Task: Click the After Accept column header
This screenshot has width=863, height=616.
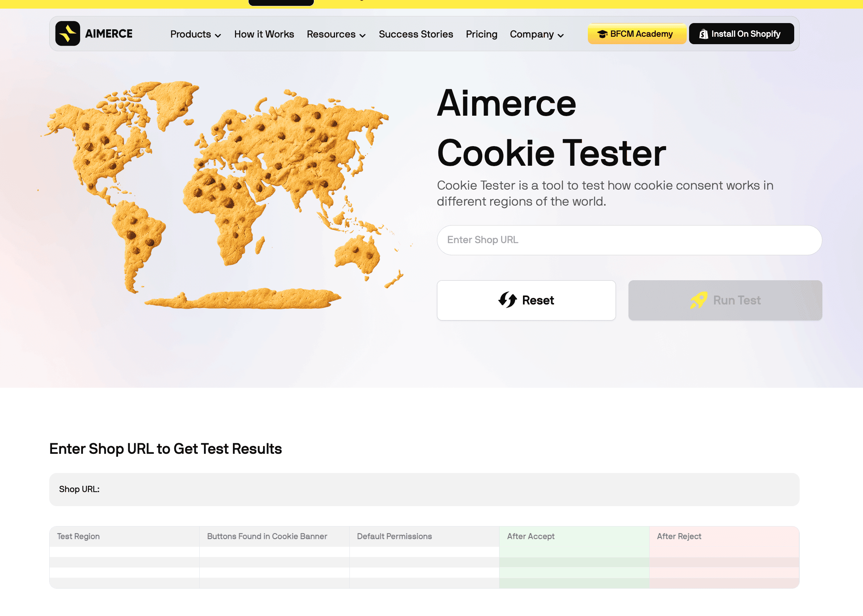Action: point(530,536)
